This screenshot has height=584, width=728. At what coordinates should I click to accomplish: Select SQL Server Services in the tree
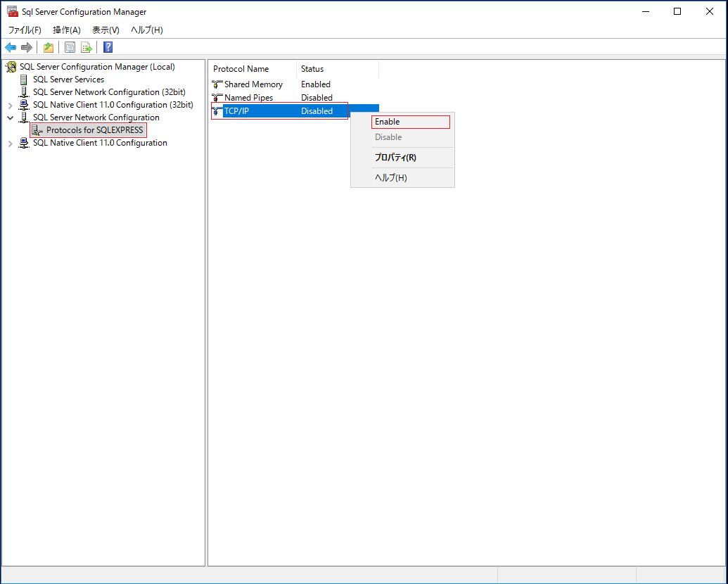tap(68, 80)
